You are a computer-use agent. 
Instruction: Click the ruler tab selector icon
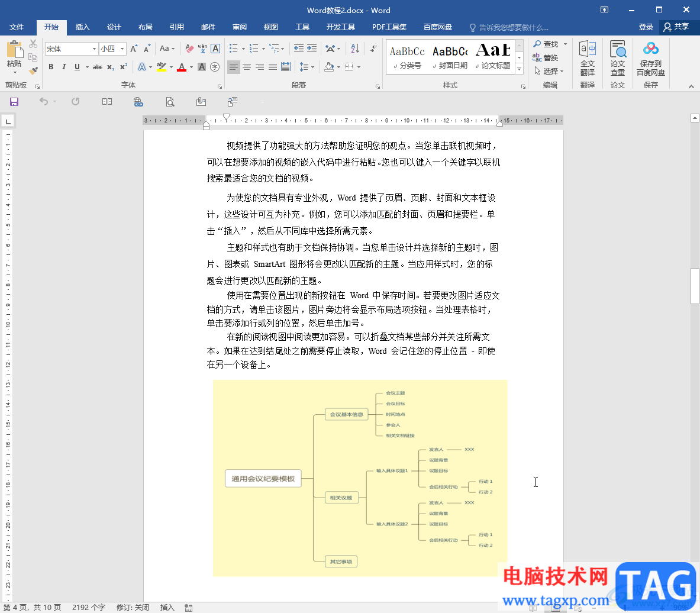(x=8, y=121)
